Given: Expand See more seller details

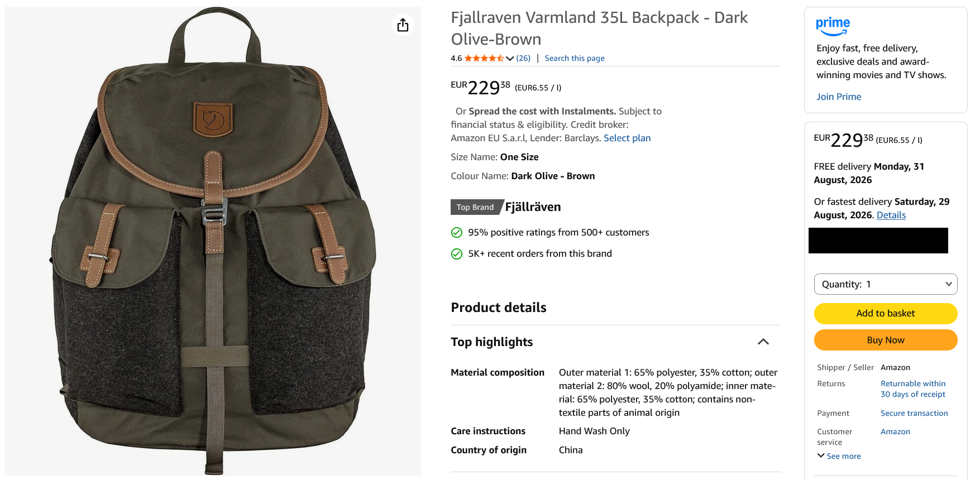Looking at the screenshot, I should click(839, 456).
